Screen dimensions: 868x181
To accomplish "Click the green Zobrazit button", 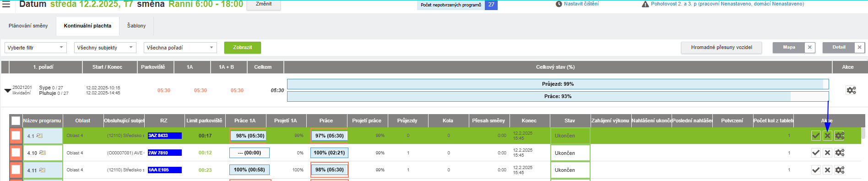I will (243, 48).
